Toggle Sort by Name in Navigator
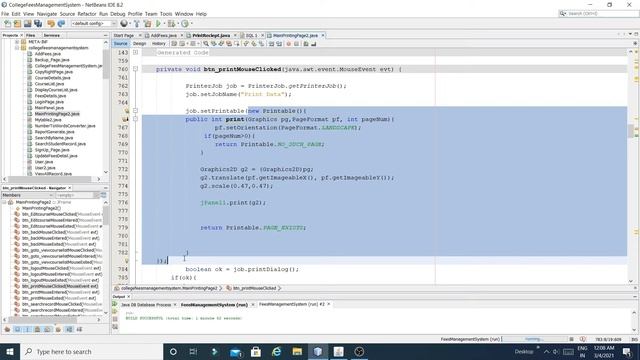 69,329
